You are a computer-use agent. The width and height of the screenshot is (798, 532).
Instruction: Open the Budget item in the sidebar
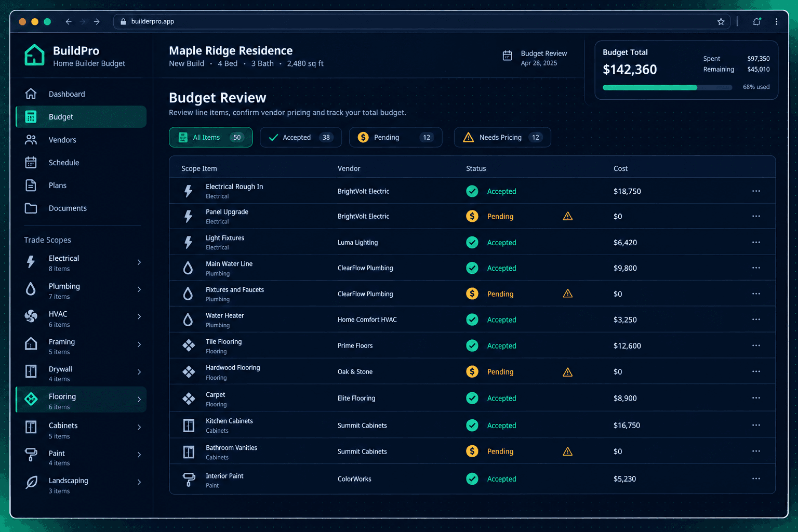[81, 117]
